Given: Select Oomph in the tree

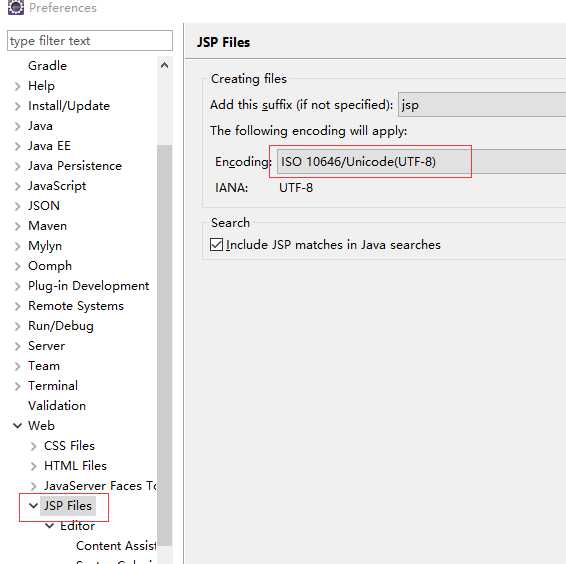Looking at the screenshot, I should click(x=50, y=266).
